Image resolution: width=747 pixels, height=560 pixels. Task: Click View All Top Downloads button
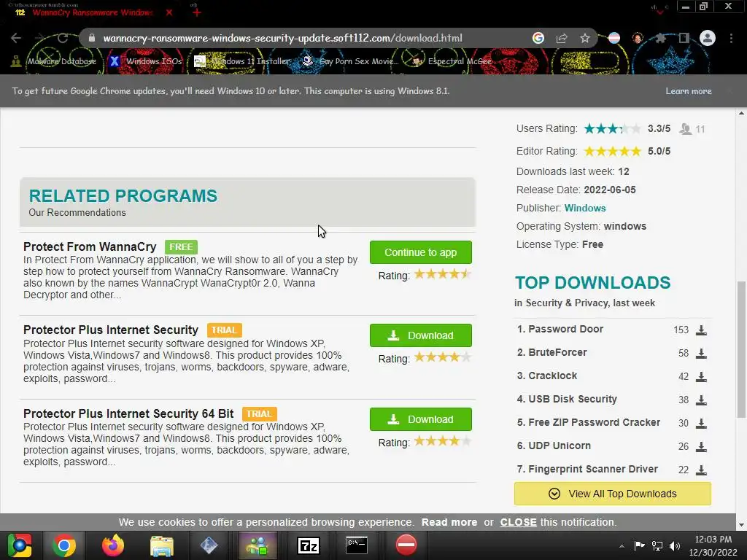coord(613,494)
